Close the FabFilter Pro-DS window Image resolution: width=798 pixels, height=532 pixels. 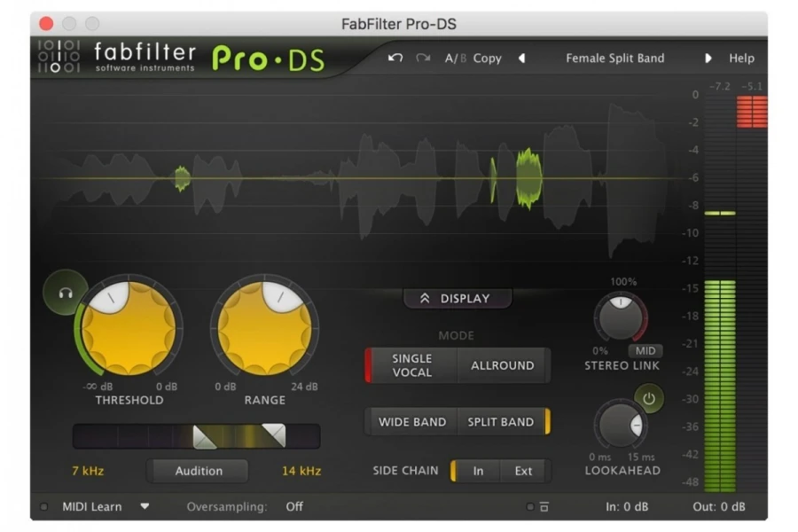(x=46, y=23)
